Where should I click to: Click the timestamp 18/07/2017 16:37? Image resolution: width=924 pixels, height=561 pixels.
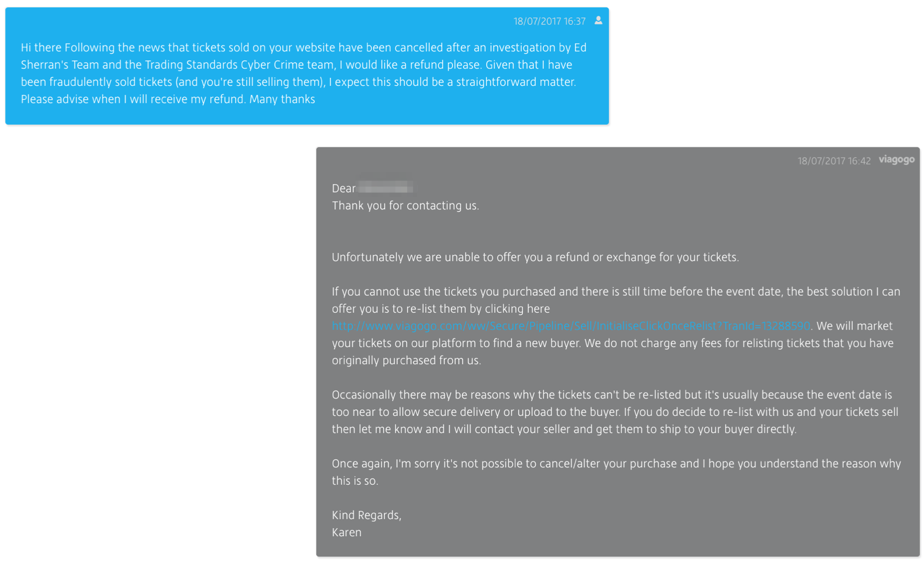(x=550, y=20)
